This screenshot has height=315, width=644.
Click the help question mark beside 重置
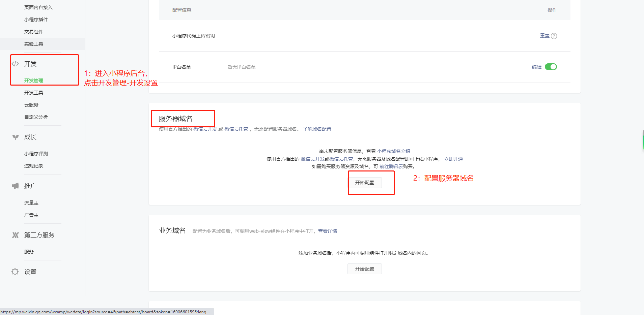click(554, 36)
